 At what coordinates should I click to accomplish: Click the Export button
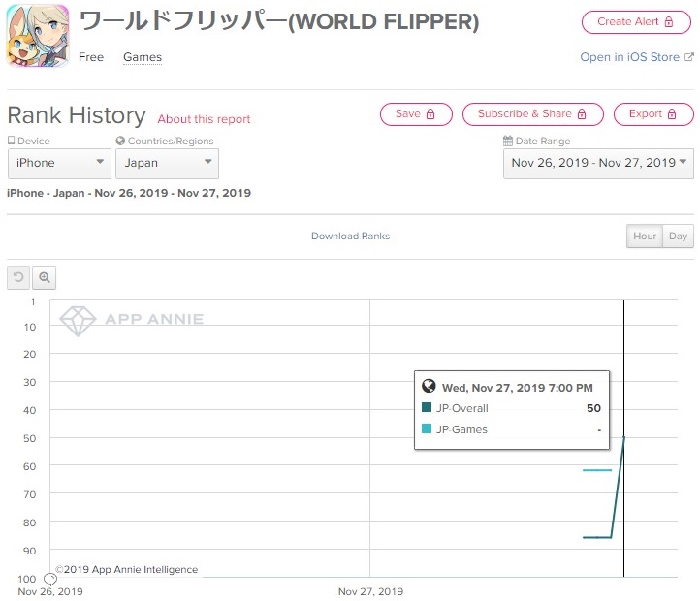[653, 113]
